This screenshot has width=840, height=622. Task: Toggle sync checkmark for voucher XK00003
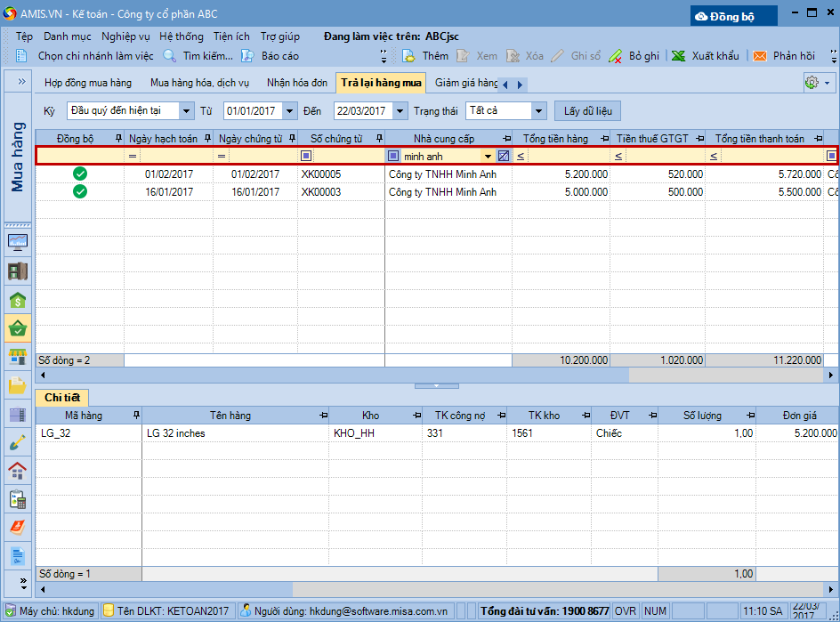pos(80,192)
